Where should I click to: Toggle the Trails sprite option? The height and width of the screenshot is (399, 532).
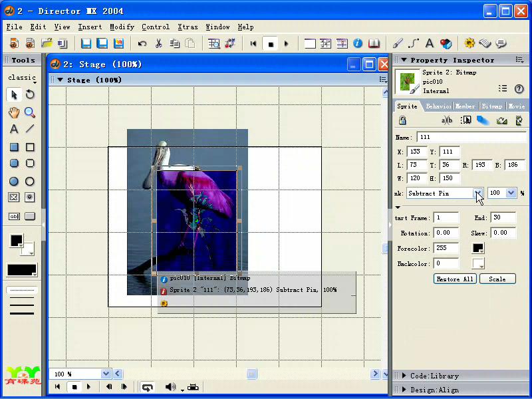tap(483, 120)
